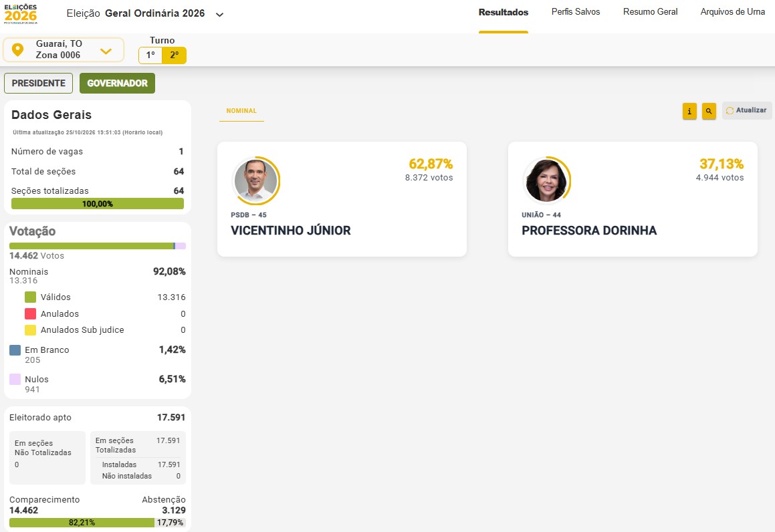Open the VICENTINHO JÚNIOR candidate name
775x532 pixels.
(x=291, y=231)
